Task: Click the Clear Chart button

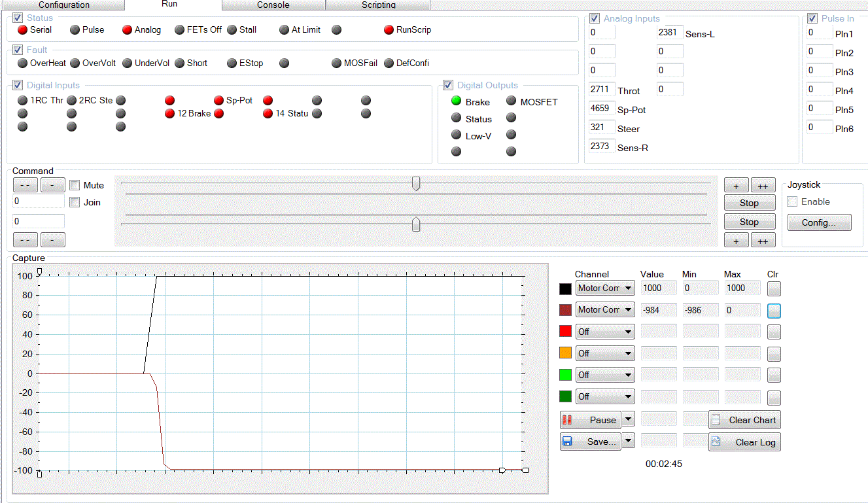Action: [744, 420]
